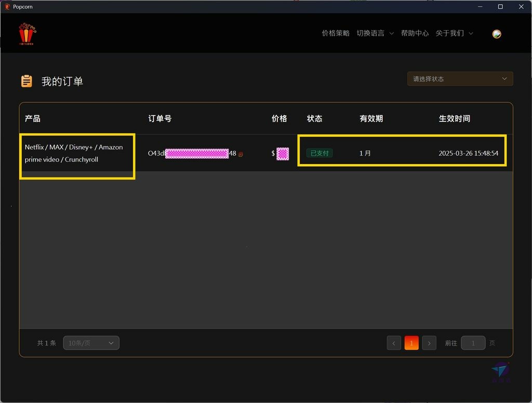This screenshot has height=403, width=532.
Task: Click the 2025-03-26 15:48:54 effective time
Action: point(468,153)
